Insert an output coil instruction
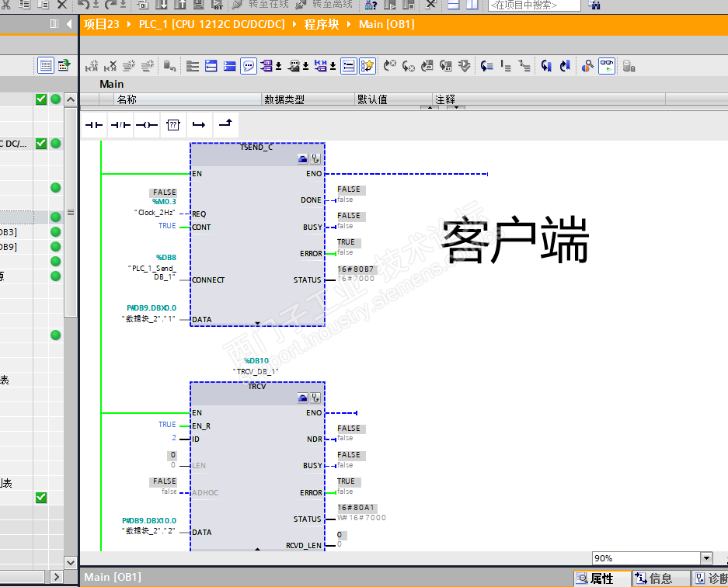 click(x=147, y=125)
